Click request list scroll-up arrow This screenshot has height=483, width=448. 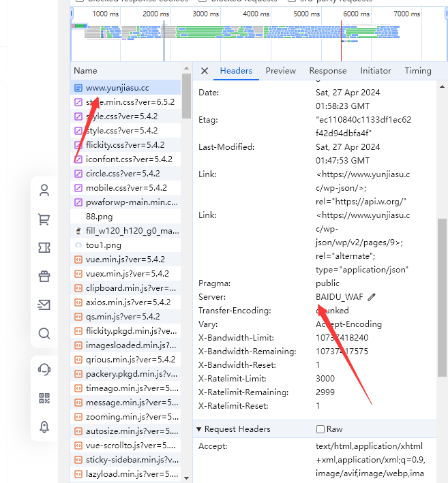[x=186, y=68]
